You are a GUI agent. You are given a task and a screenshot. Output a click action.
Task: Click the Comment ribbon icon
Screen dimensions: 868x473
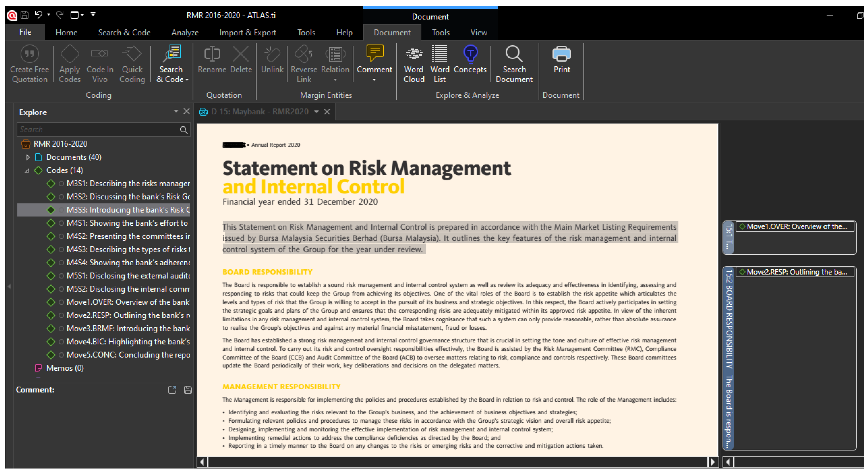tap(374, 54)
